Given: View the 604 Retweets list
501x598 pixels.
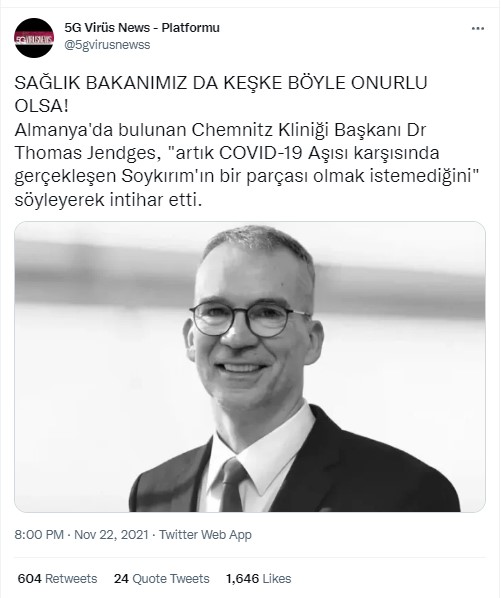Looking at the screenshot, I should point(57,579).
